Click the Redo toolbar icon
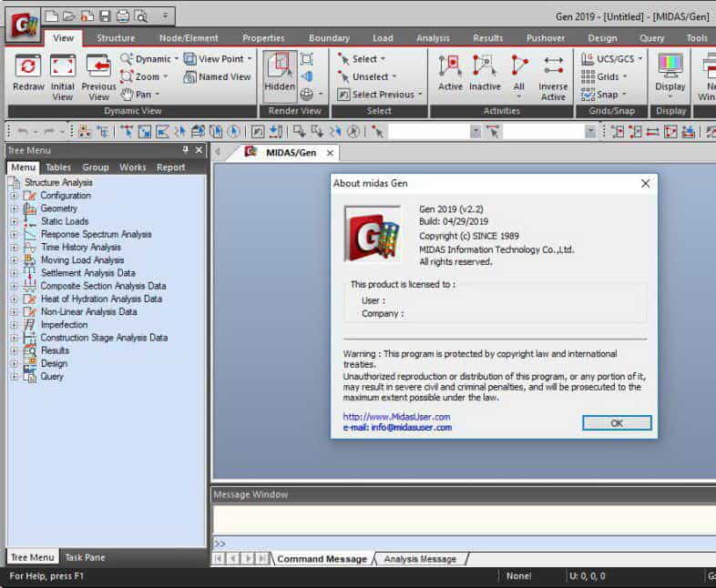This screenshot has height=588, width=716. coord(48,132)
